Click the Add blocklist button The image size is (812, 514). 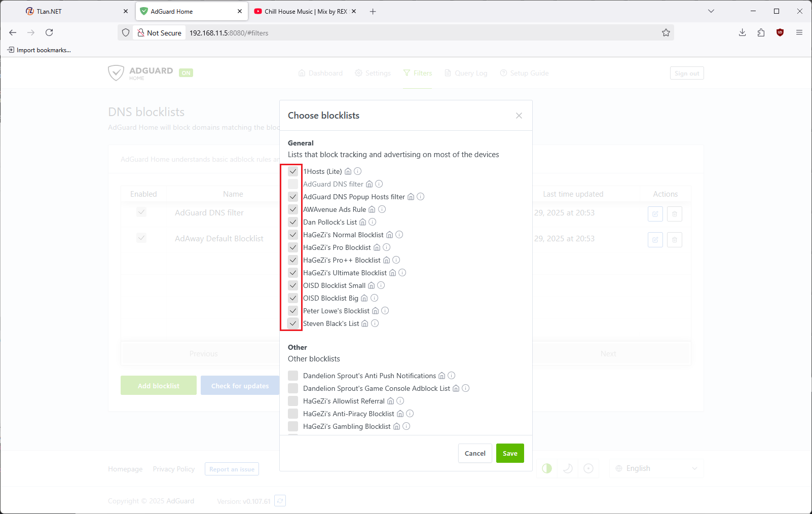pyautogui.click(x=159, y=386)
